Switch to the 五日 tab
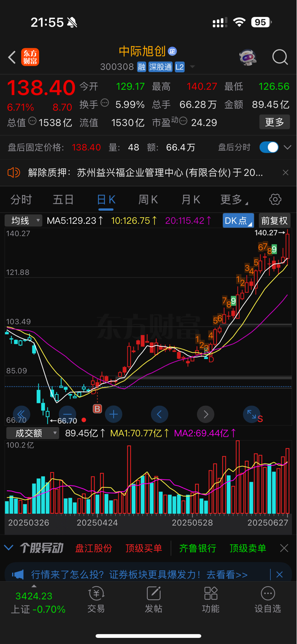The width and height of the screenshot is (297, 644). pos(63,200)
